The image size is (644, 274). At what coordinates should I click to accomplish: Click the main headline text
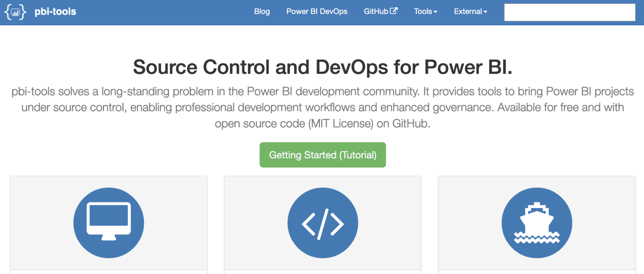tap(322, 67)
